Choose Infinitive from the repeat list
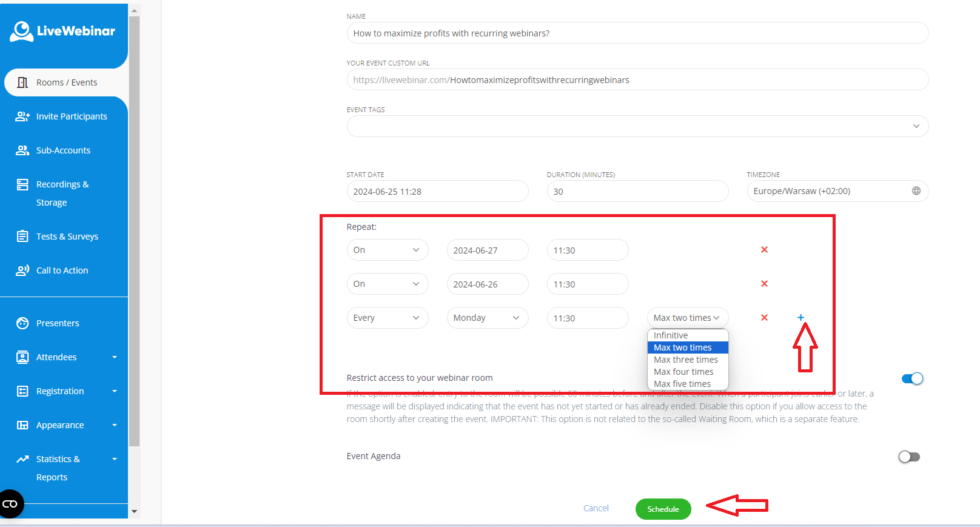This screenshot has height=527, width=980. coord(671,335)
